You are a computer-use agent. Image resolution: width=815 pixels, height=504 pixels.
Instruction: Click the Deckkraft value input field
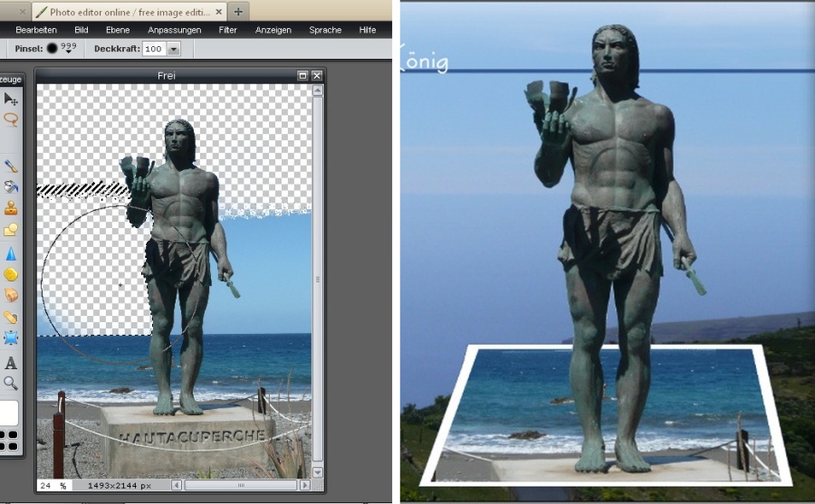[154, 49]
